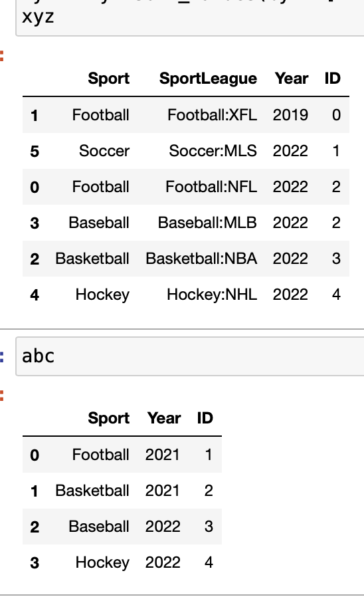Image resolution: width=364 pixels, height=597 pixels.
Task: Click the Basketball cell in second table
Action: pyautogui.click(x=92, y=491)
